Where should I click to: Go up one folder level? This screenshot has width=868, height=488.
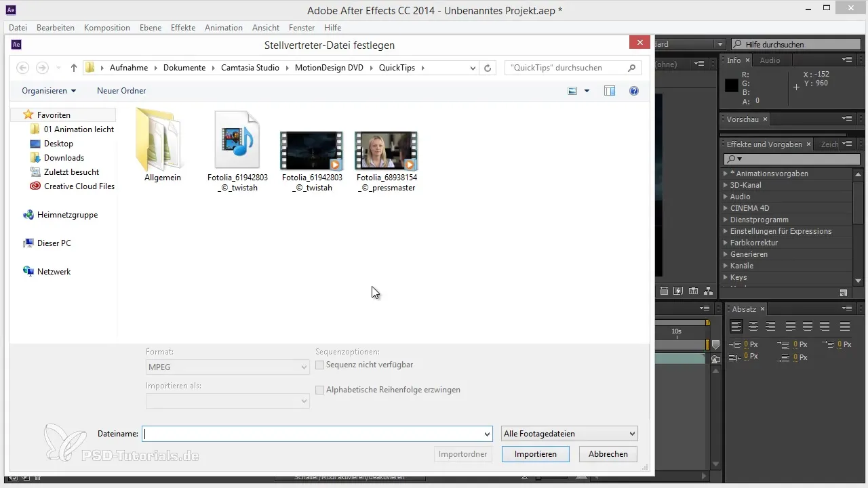pyautogui.click(x=74, y=68)
